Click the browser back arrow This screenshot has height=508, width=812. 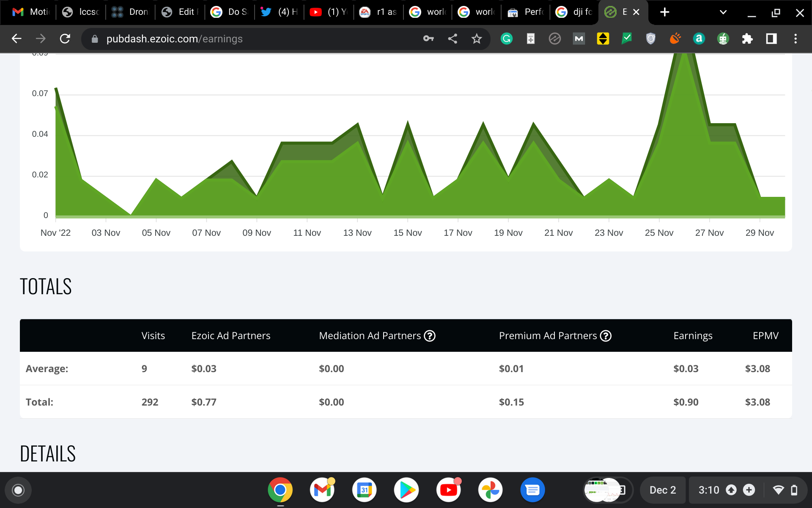pos(16,39)
